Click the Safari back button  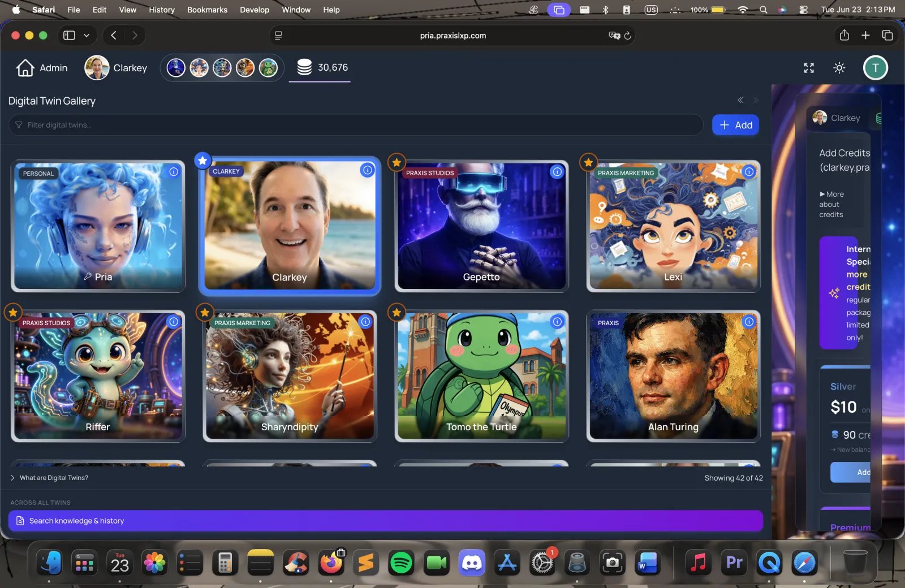[x=114, y=35]
